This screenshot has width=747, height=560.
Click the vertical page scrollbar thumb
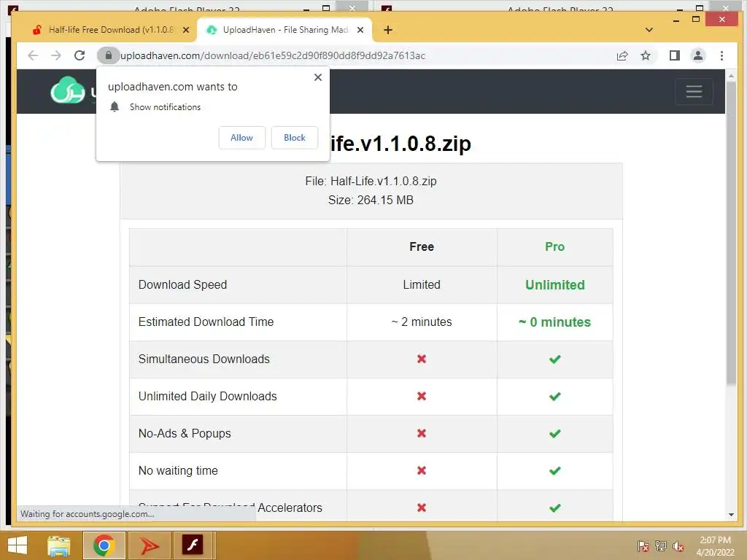pyautogui.click(x=731, y=233)
